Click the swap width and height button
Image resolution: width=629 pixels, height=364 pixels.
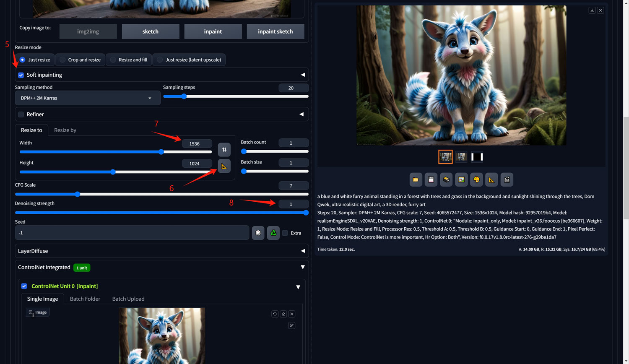224,150
